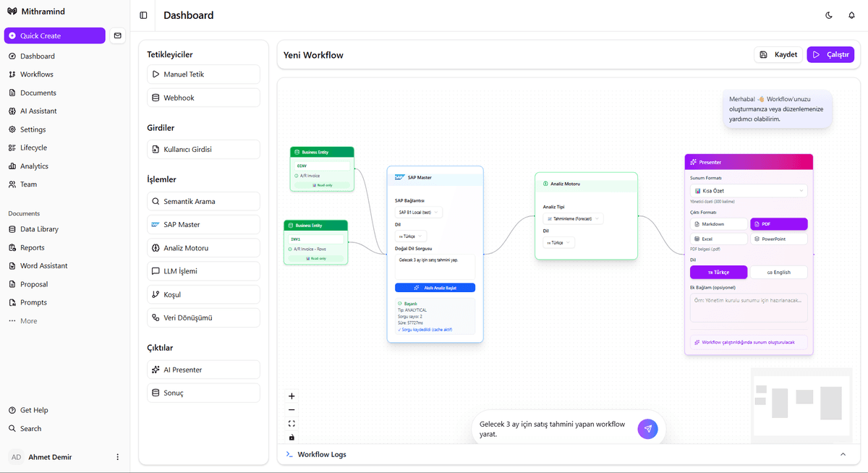
Task: Add an LLM İşlemi node
Action: [203, 270]
